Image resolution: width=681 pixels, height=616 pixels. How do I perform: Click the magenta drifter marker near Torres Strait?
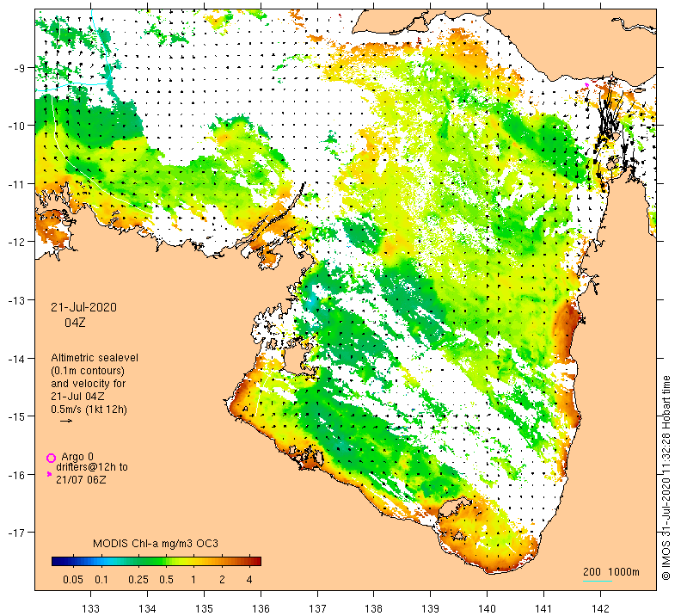(586, 84)
